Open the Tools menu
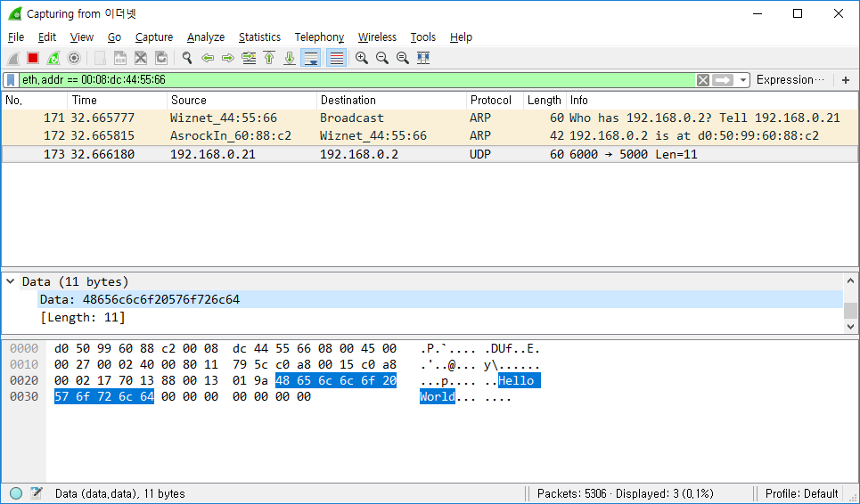Screen dimensions: 860x504 pyautogui.click(x=422, y=37)
